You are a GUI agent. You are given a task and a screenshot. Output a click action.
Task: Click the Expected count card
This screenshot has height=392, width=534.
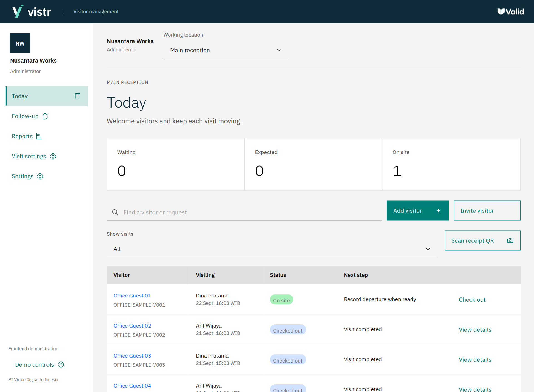[313, 164]
